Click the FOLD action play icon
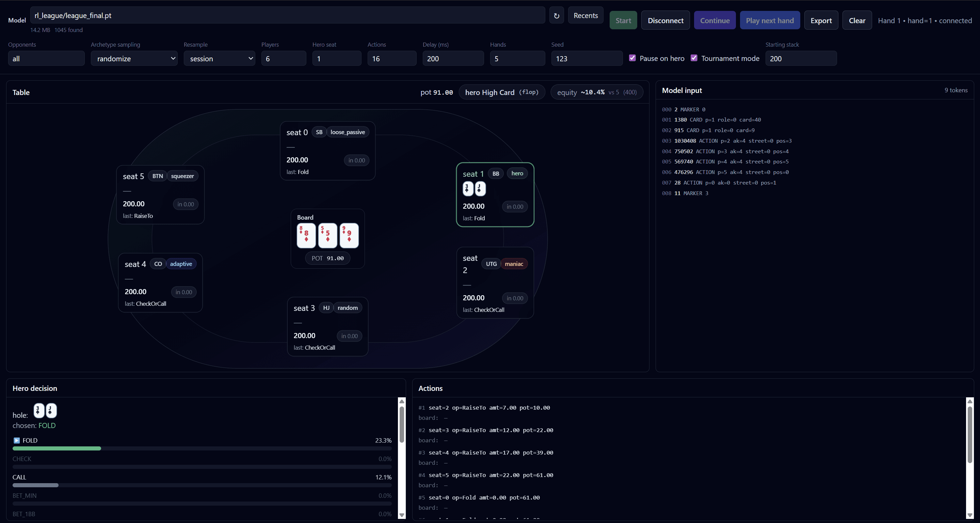Viewport: 980px width, 523px height. [17, 440]
